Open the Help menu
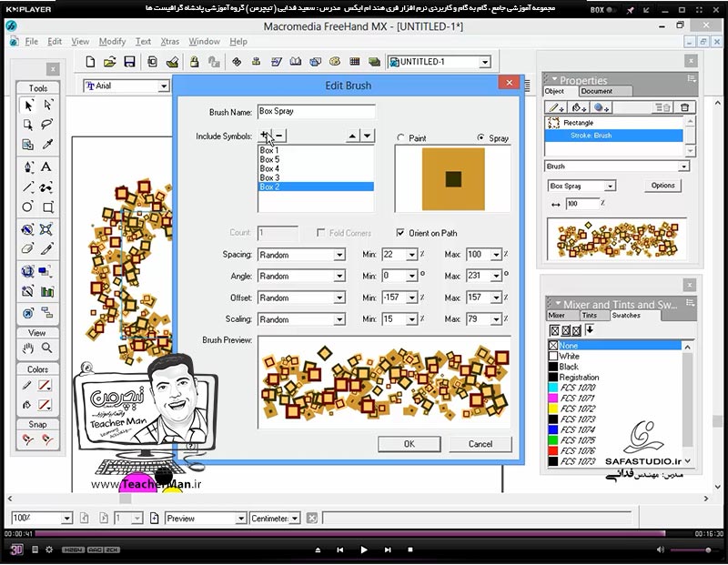Screen dimensions: 728x565 click(x=238, y=41)
